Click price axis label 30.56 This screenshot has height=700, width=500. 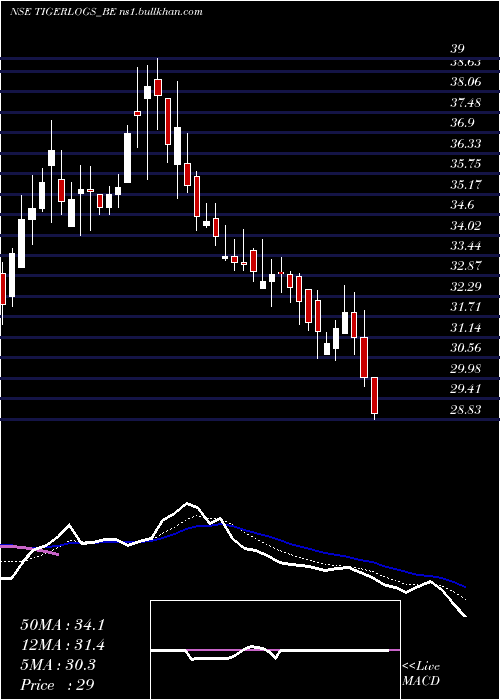(465, 348)
